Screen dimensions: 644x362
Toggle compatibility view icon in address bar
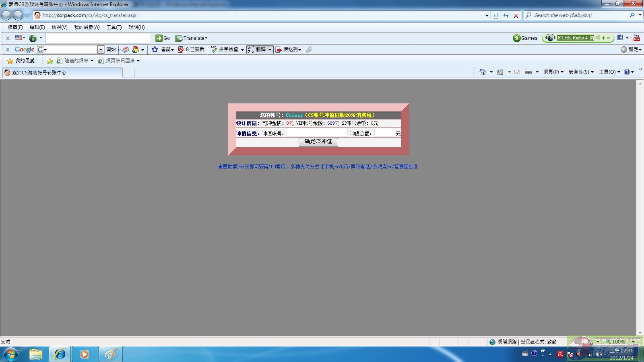point(496,15)
